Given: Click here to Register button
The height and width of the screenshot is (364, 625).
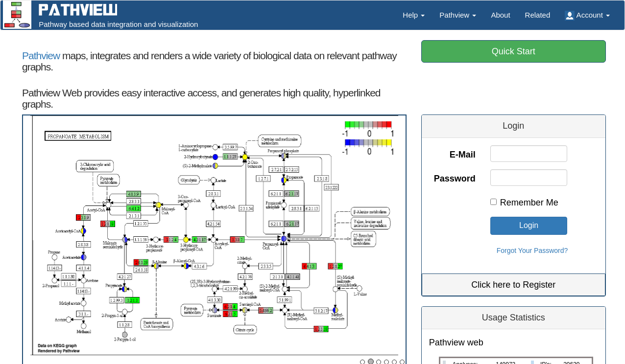Looking at the screenshot, I should pyautogui.click(x=513, y=285).
